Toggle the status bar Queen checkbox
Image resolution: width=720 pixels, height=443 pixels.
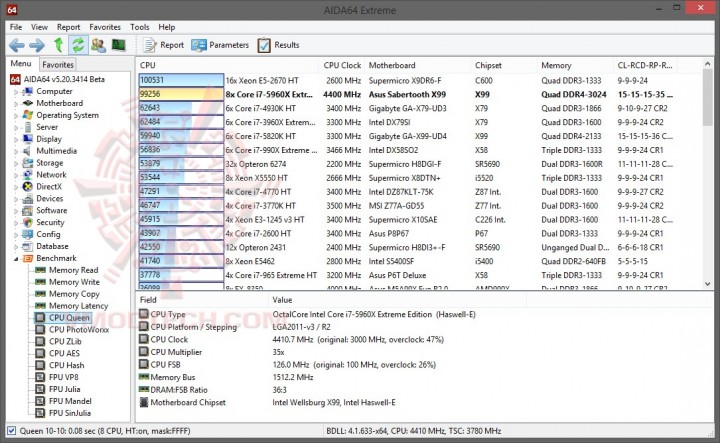11,431
